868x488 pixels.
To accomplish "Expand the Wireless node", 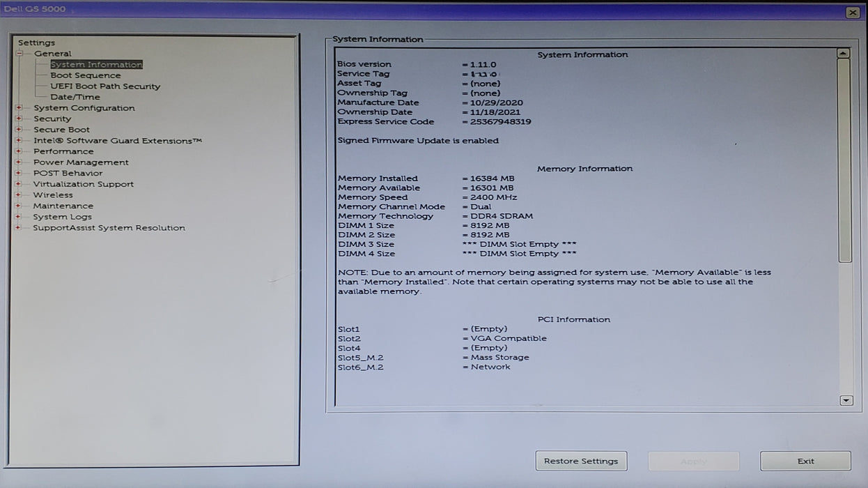I will click(x=19, y=195).
